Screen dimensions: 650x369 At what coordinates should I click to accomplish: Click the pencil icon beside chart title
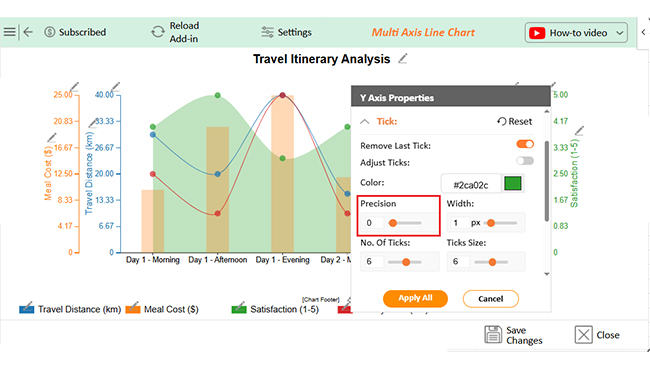[403, 59]
